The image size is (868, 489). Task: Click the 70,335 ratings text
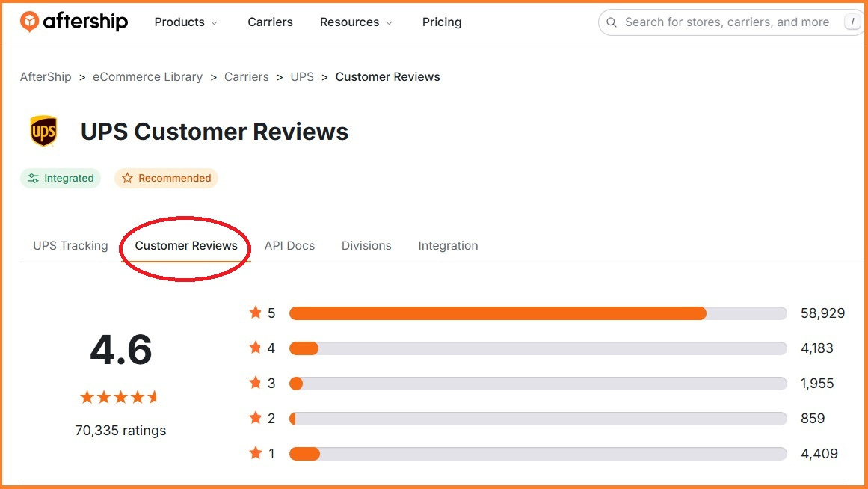[120, 430]
